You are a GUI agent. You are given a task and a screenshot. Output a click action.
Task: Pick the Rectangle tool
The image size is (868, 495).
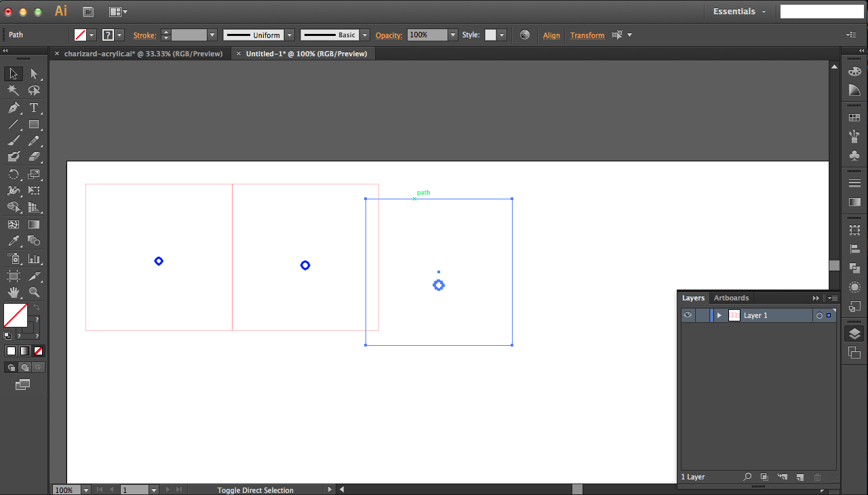click(x=34, y=125)
